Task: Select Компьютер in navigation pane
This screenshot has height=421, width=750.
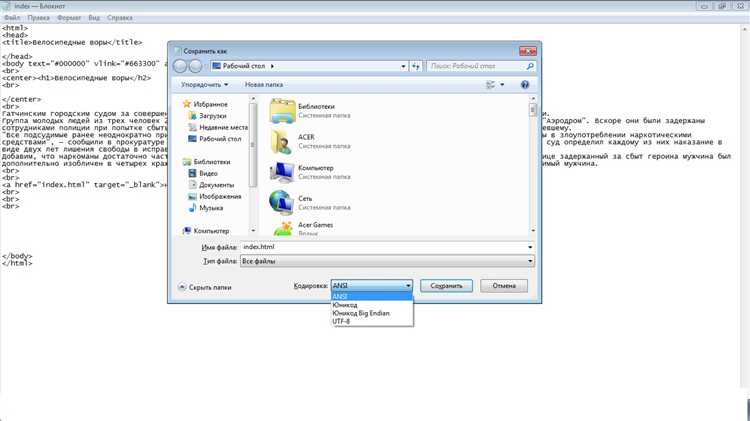Action: pyautogui.click(x=206, y=231)
